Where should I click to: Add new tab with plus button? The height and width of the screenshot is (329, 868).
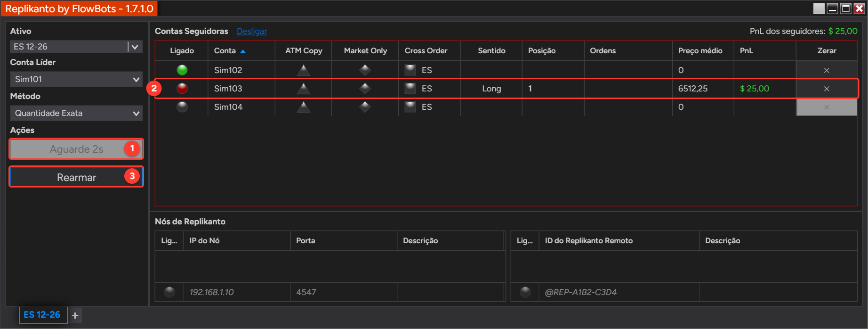tap(75, 315)
